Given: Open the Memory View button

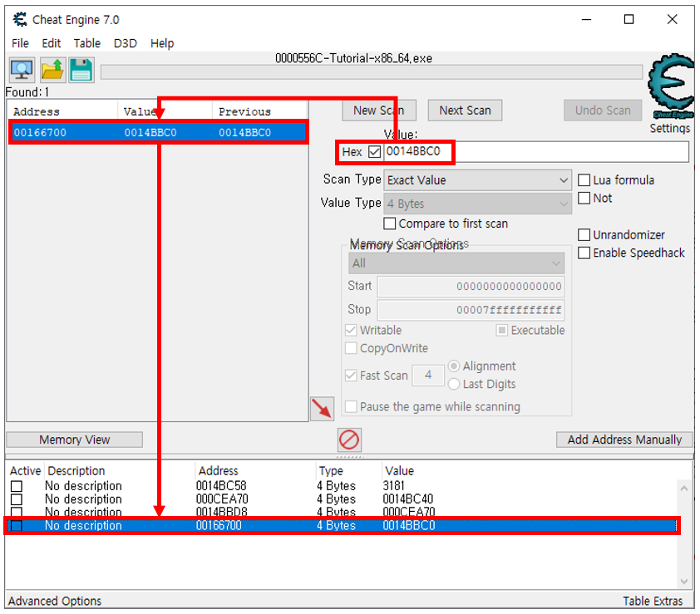Looking at the screenshot, I should pyautogui.click(x=75, y=440).
